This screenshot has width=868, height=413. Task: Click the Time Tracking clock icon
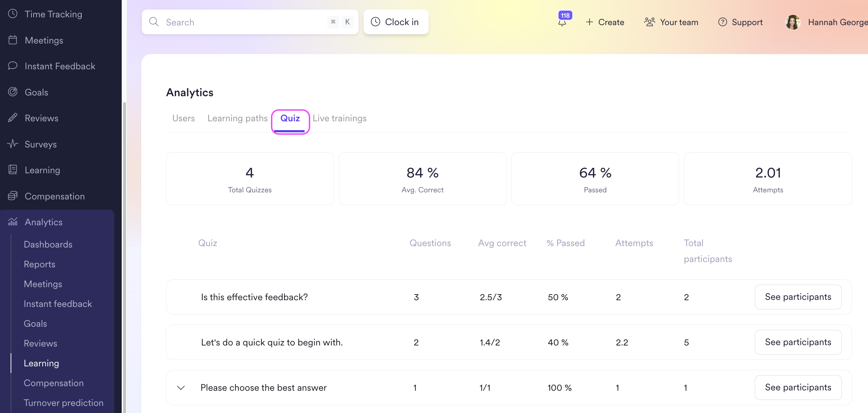click(13, 14)
